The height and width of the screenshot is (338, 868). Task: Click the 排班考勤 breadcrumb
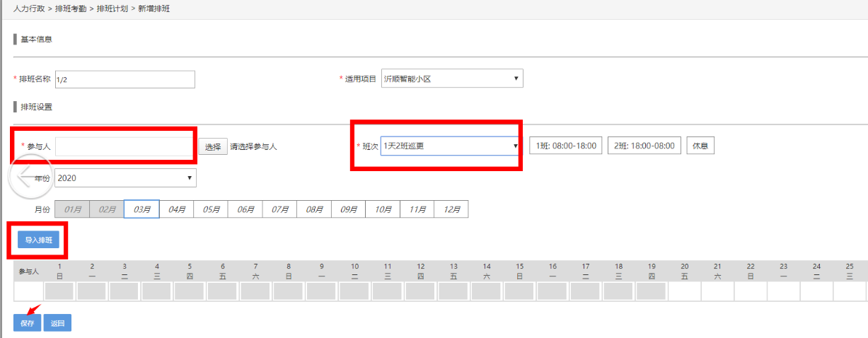[x=71, y=8]
